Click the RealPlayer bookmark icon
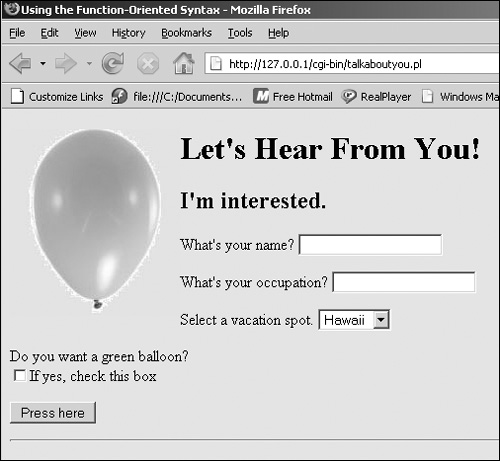Image resolution: width=500 pixels, height=461 pixels. pos(349,97)
